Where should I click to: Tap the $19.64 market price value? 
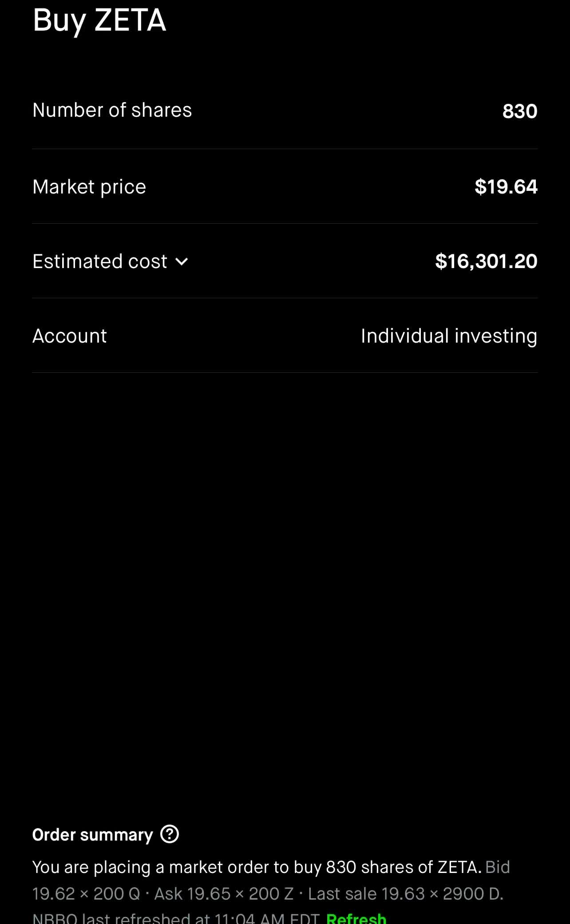pyautogui.click(x=506, y=186)
